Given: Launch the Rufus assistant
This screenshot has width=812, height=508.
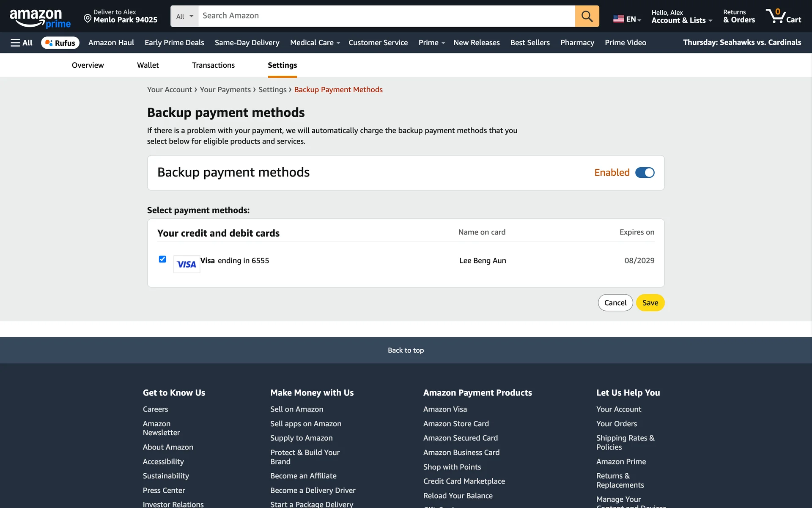Looking at the screenshot, I should point(60,43).
